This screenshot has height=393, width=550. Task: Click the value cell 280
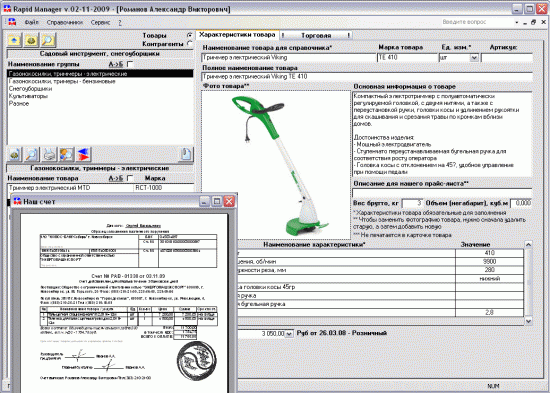489,270
